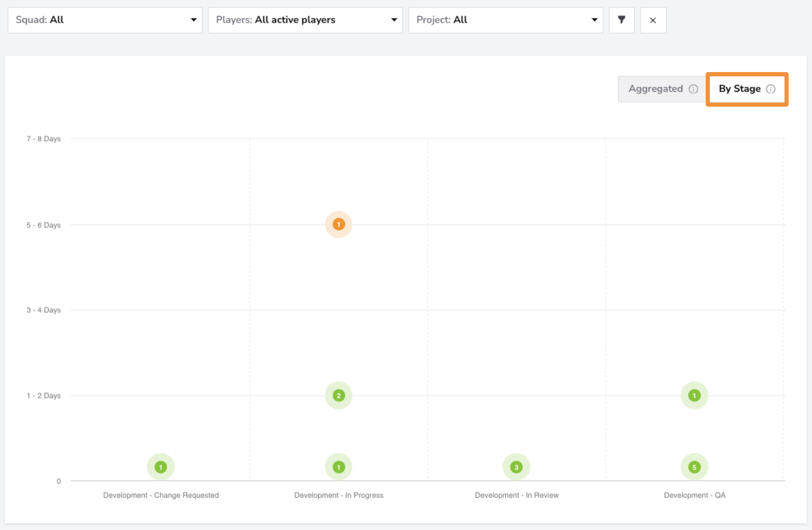This screenshot has height=530, width=812.
Task: Click the 5 - 6 Days axis label
Action: point(43,225)
